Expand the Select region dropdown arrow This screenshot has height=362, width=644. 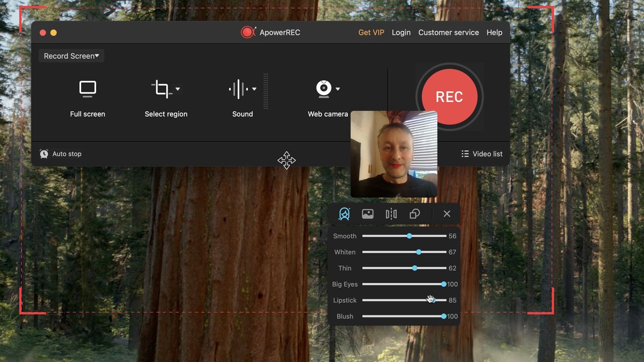[177, 89]
